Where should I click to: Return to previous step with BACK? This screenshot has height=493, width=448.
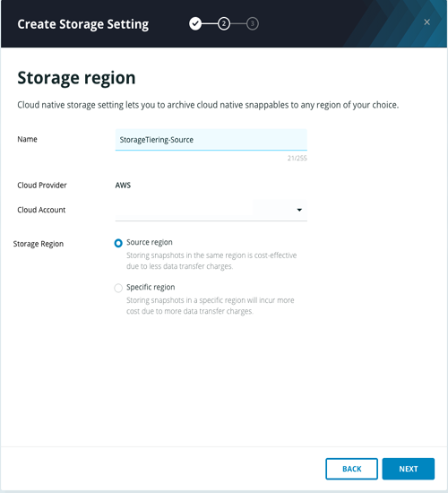351,469
